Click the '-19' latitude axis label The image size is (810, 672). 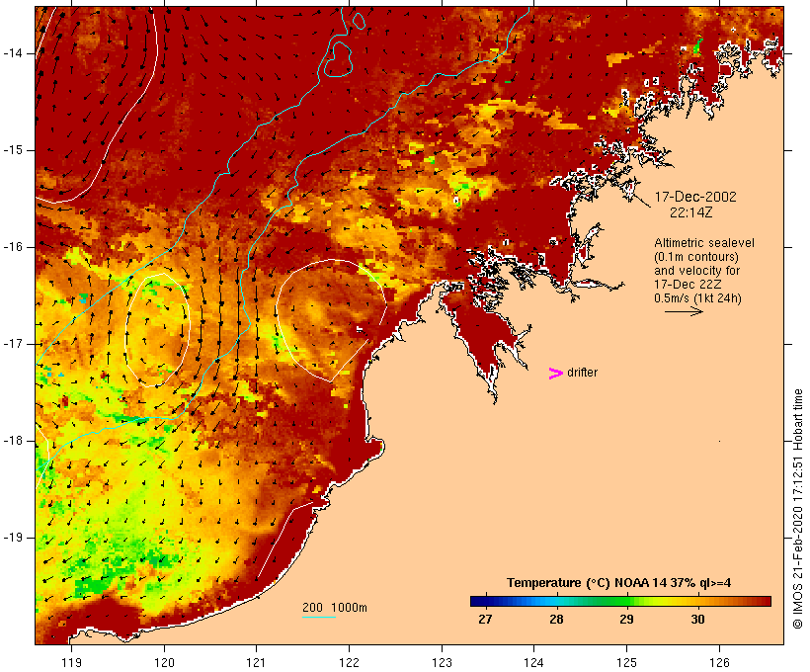[x=13, y=538]
